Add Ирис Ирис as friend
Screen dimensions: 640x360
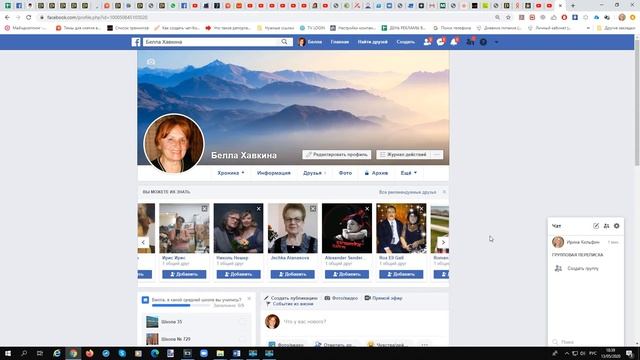pos(184,274)
